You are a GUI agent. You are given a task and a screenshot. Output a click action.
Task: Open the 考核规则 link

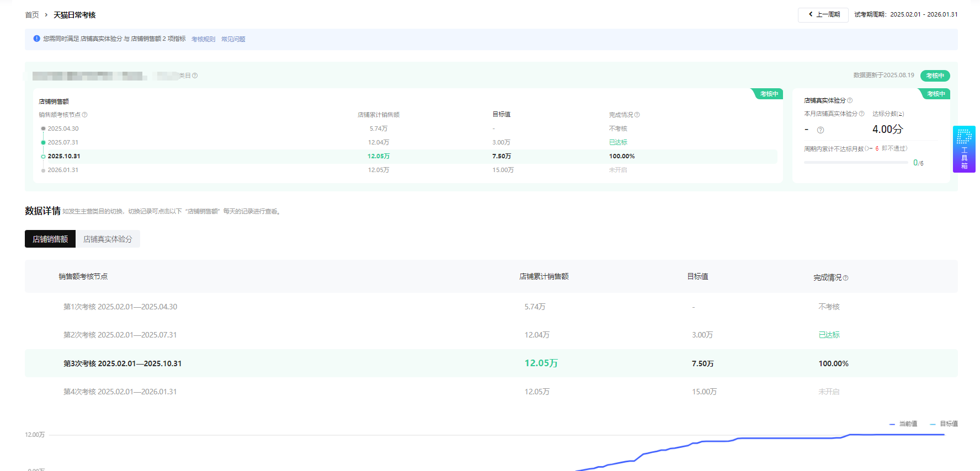[203, 39]
